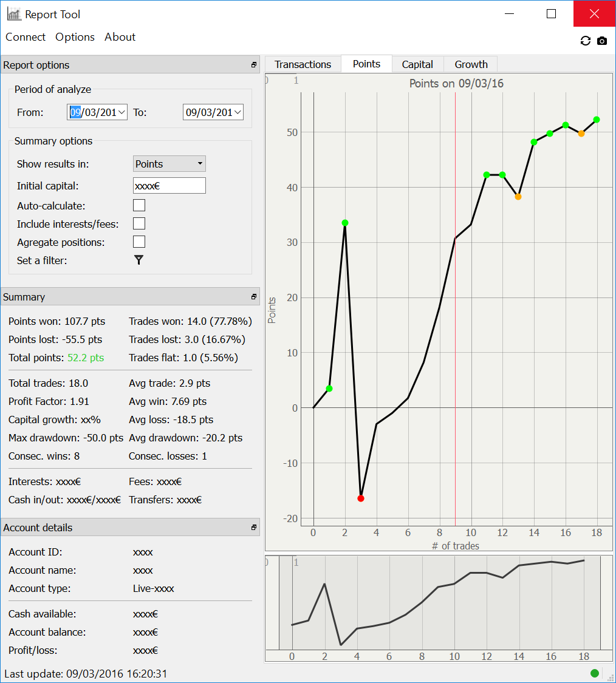Check the Agregate positions box
The width and height of the screenshot is (616, 683).
139,242
